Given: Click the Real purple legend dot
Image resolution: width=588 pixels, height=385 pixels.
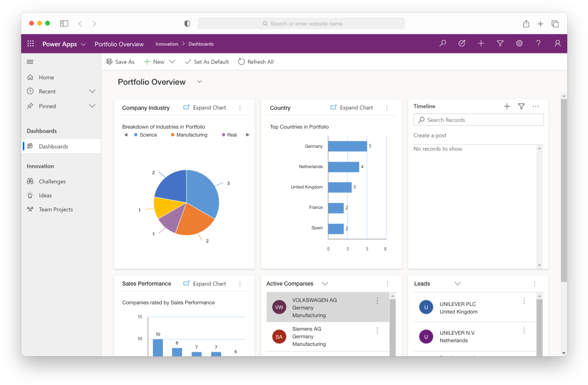Looking at the screenshot, I should coord(223,135).
